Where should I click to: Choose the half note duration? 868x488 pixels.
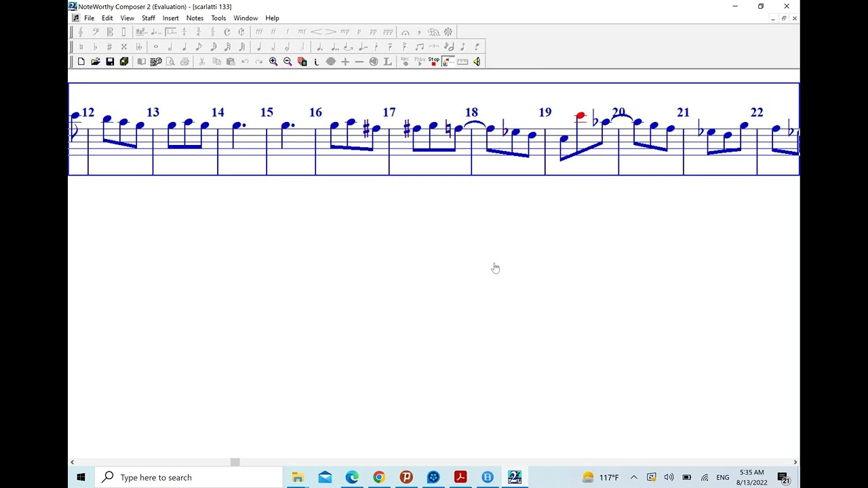170,47
